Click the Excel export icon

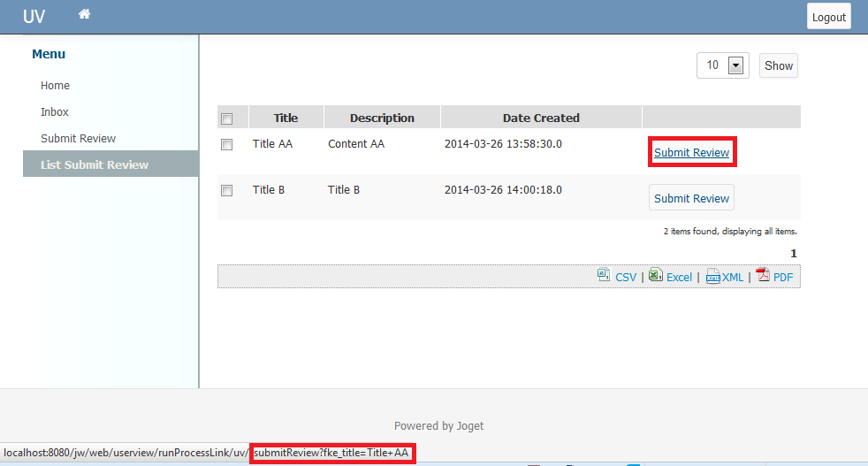point(656,275)
